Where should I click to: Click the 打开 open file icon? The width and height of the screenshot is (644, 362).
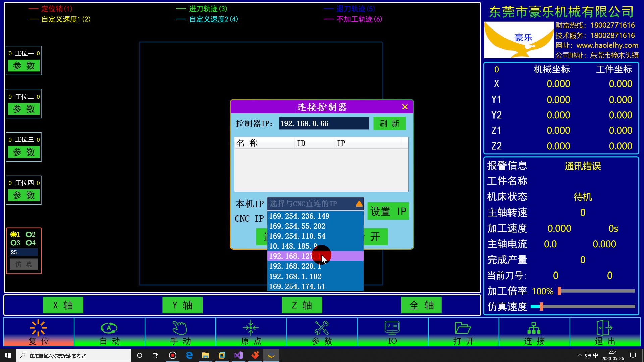tap(463, 328)
